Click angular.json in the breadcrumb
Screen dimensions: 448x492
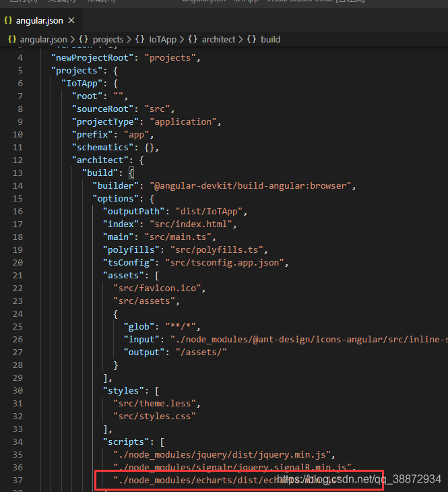click(44, 40)
